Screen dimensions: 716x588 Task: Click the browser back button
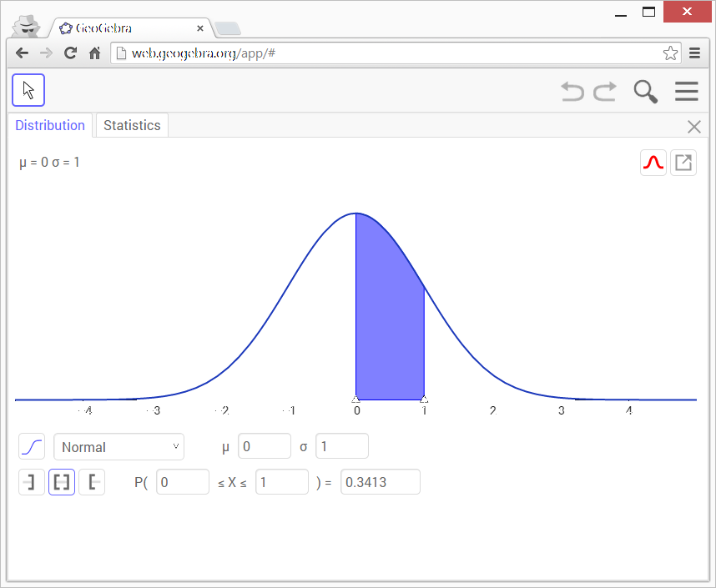point(22,53)
